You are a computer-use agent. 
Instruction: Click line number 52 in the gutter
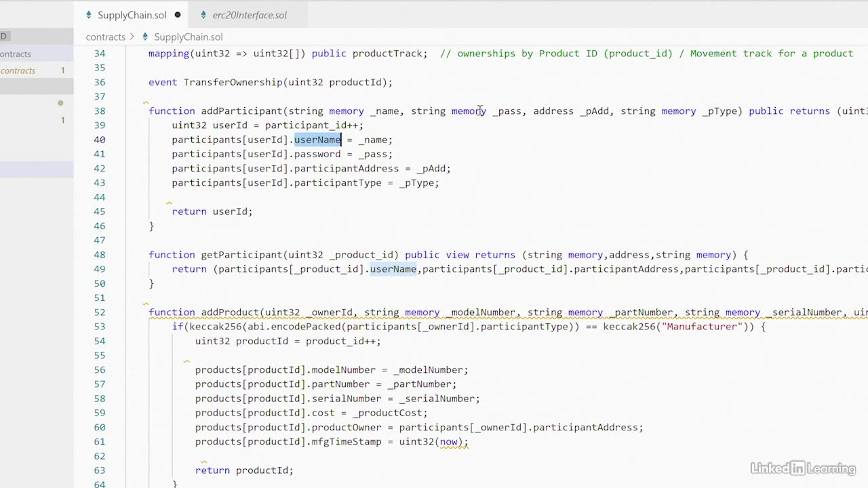click(x=100, y=312)
